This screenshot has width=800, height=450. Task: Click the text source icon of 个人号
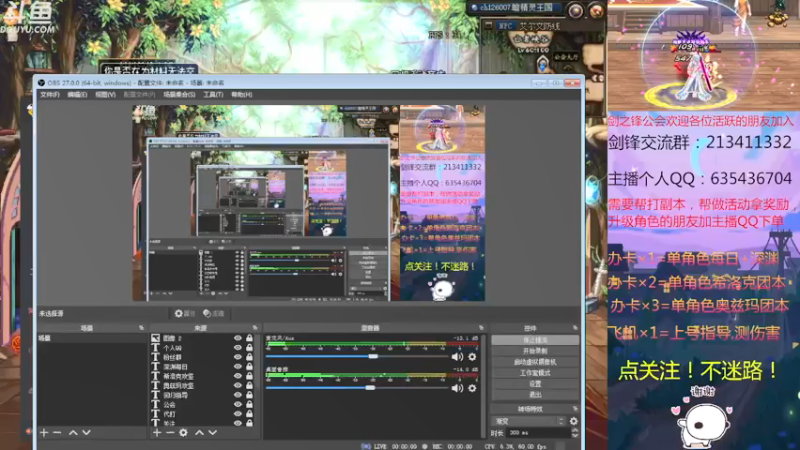tap(156, 347)
